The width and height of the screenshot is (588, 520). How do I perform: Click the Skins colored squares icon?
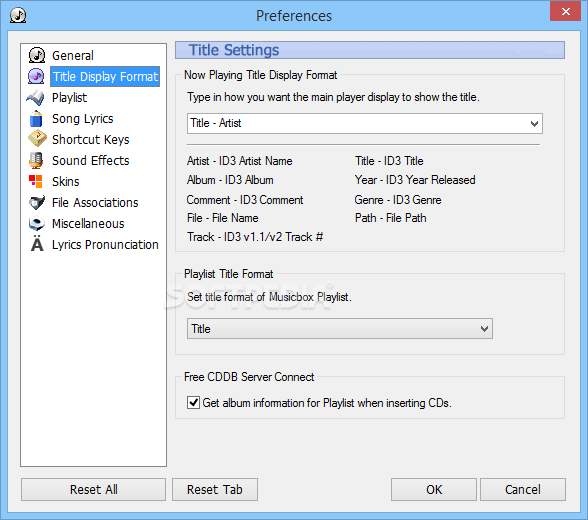36,181
